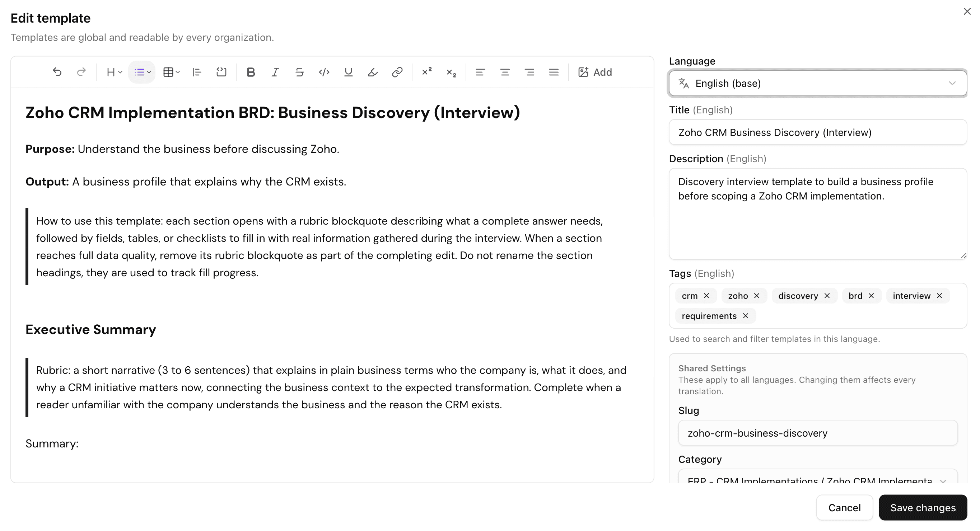980x531 pixels.
Task: Insert a blockquote
Action: (x=197, y=72)
